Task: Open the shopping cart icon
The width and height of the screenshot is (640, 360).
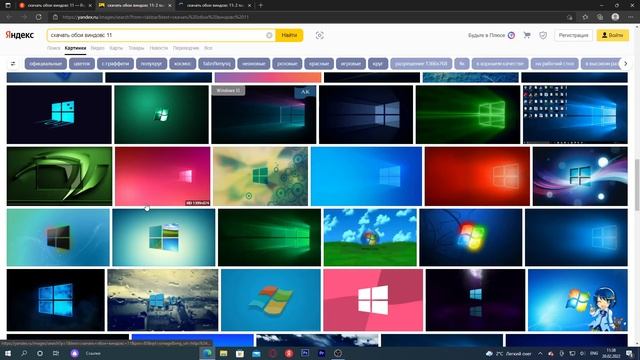Action: click(x=527, y=35)
